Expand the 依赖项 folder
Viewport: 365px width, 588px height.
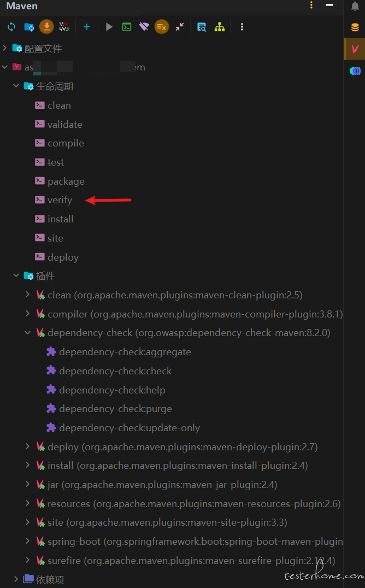(x=16, y=579)
